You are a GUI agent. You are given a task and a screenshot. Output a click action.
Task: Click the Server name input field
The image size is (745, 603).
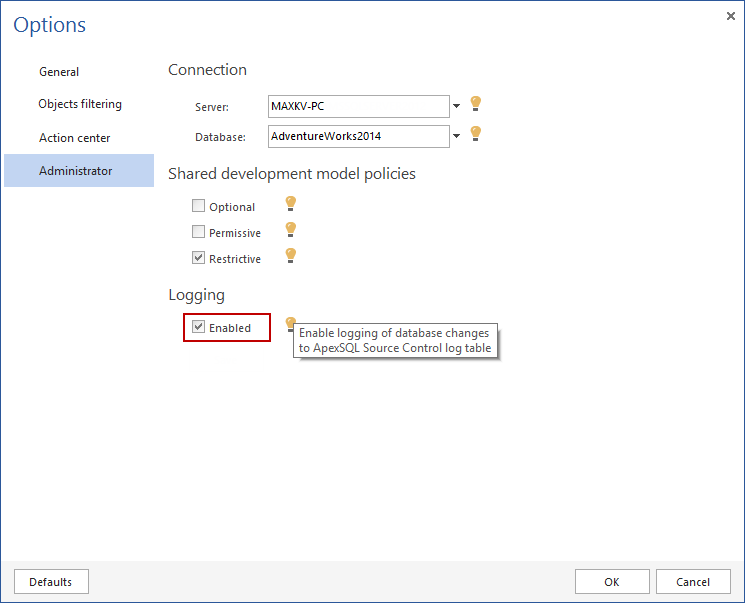point(358,106)
